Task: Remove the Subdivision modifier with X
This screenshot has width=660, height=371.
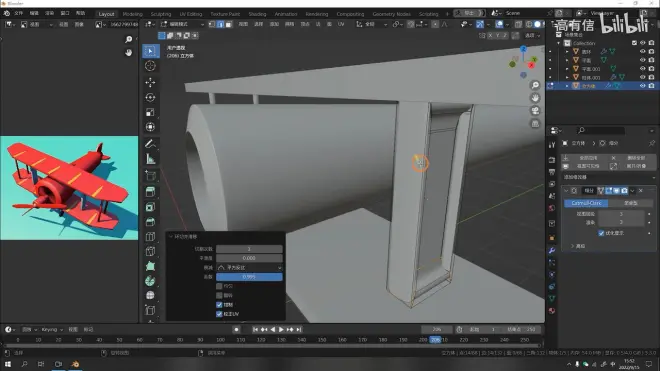Action: coord(641,191)
